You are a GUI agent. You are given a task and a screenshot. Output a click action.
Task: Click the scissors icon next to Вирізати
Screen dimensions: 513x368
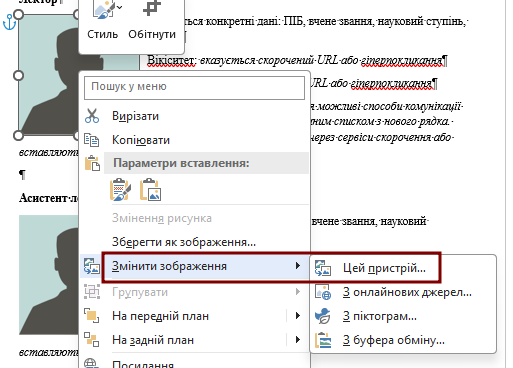[x=92, y=116]
